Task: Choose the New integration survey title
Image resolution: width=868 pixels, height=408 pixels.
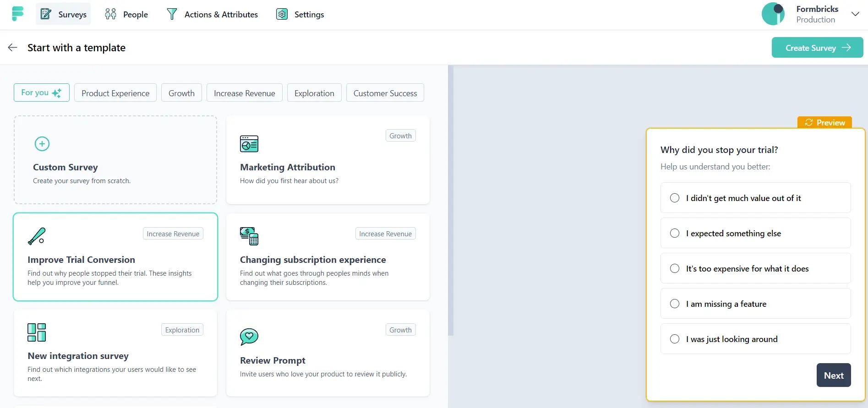Action: coord(78,356)
